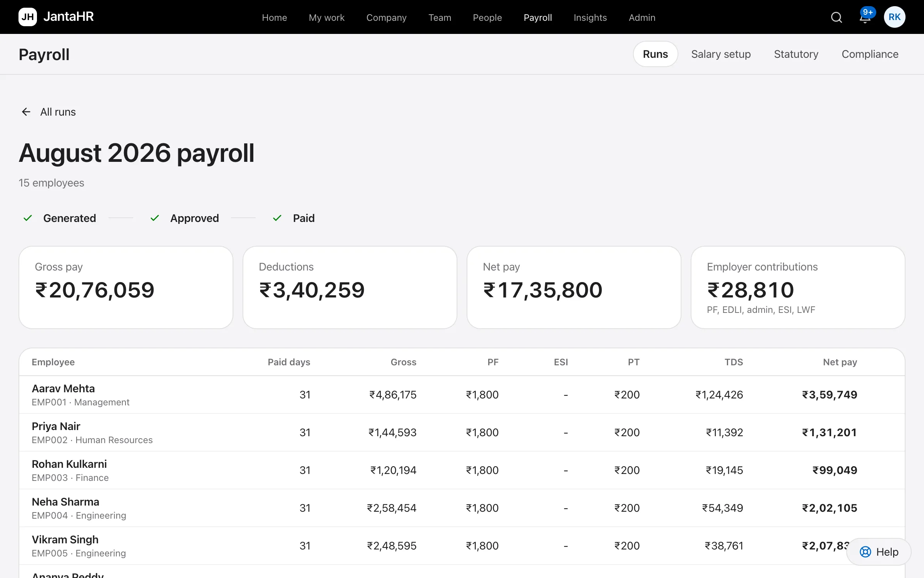Switch to the Salary setup tab

pos(721,54)
